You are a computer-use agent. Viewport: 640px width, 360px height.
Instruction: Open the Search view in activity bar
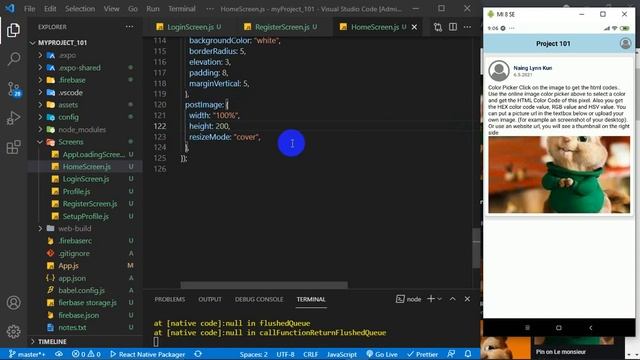pos(13,59)
